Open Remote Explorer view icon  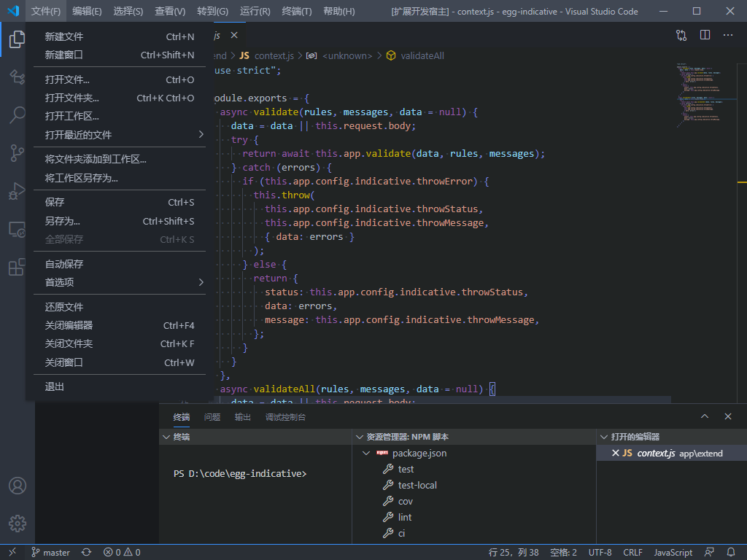18,229
